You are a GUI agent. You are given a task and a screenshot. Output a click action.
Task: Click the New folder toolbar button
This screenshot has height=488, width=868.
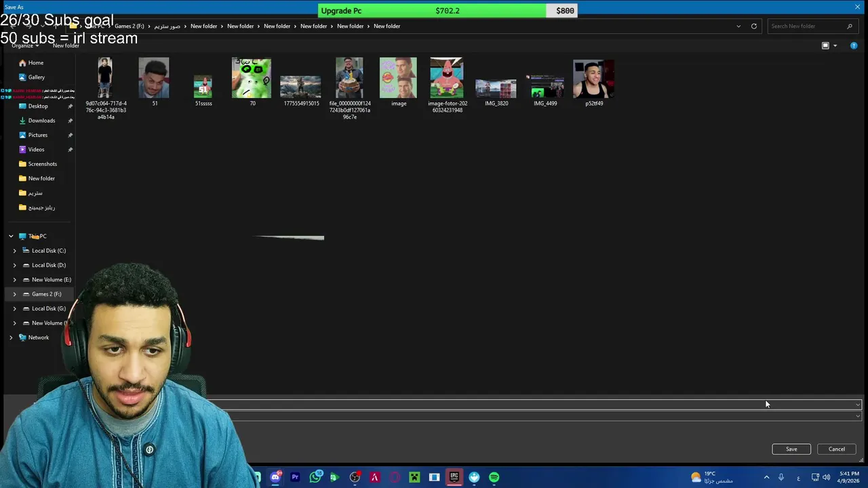(x=66, y=45)
